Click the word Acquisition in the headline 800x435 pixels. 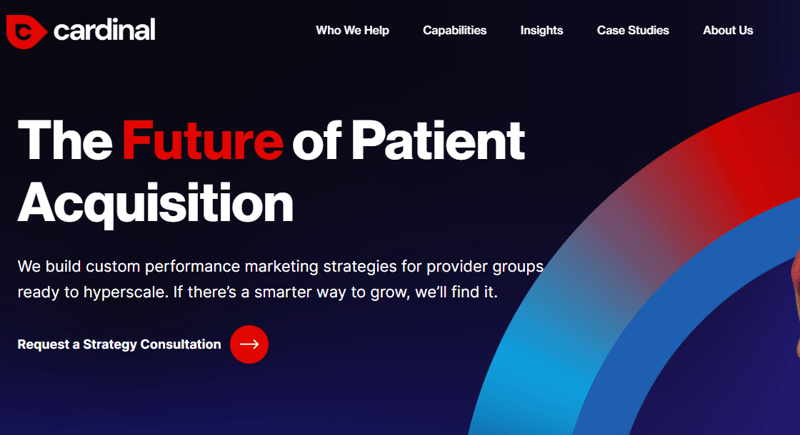click(155, 202)
